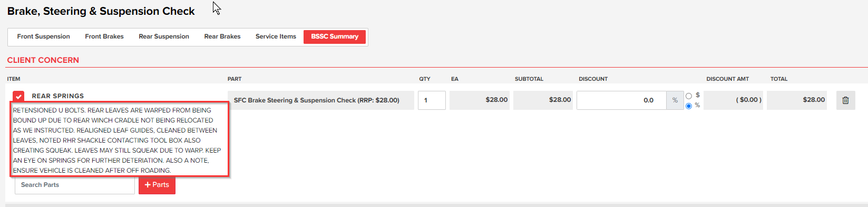
Task: Open the Front Suspension tab
Action: coord(44,36)
